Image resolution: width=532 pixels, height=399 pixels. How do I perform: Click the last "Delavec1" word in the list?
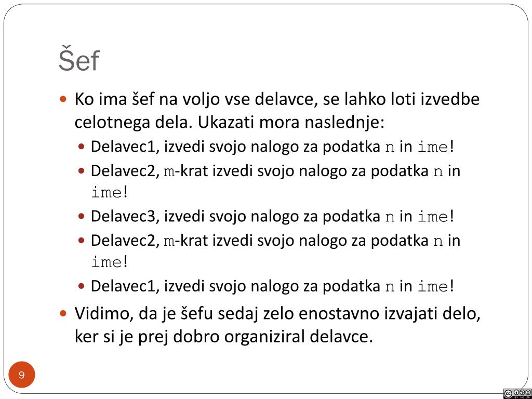123,286
